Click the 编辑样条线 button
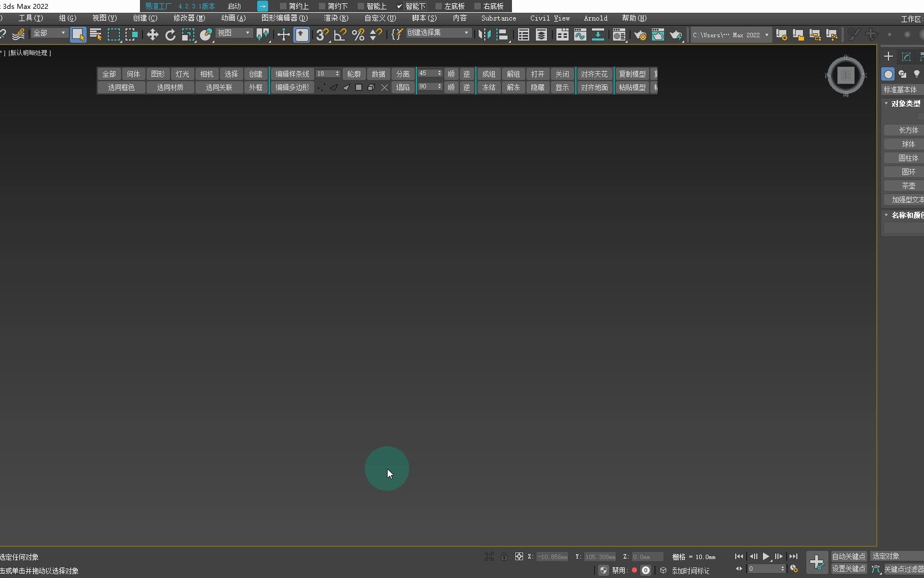Screen dimensions: 924x578 (x=292, y=74)
